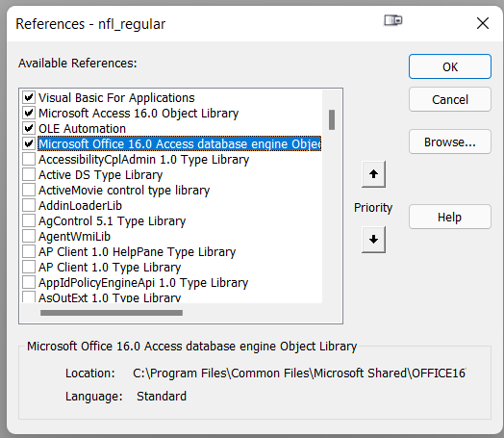
Task: Select the 'OLE Automation' row
Action: (x=83, y=129)
